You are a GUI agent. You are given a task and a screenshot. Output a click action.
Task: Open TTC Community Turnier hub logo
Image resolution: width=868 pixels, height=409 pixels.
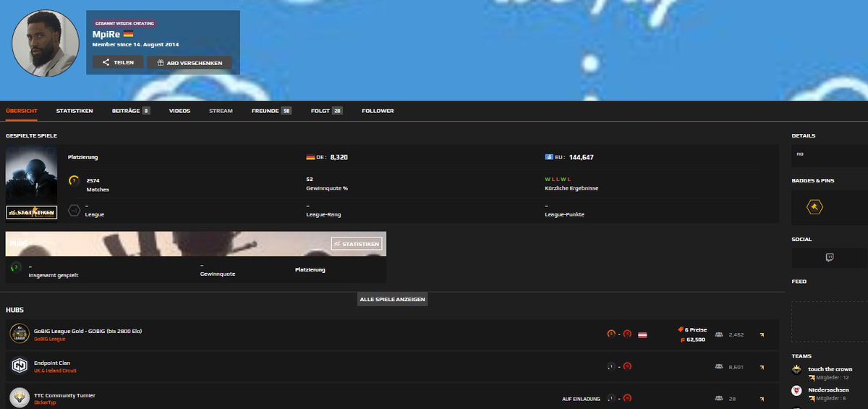[x=20, y=398]
